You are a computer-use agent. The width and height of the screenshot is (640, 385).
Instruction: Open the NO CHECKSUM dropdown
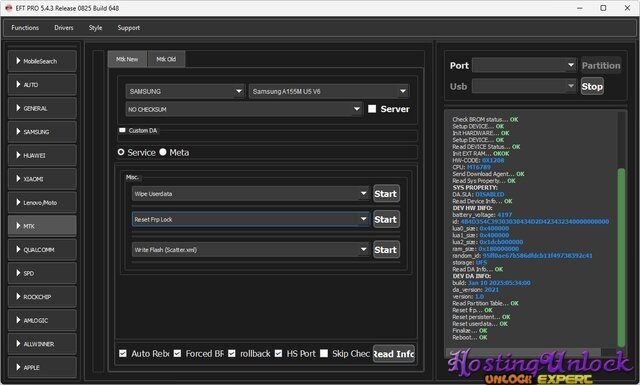(244, 109)
